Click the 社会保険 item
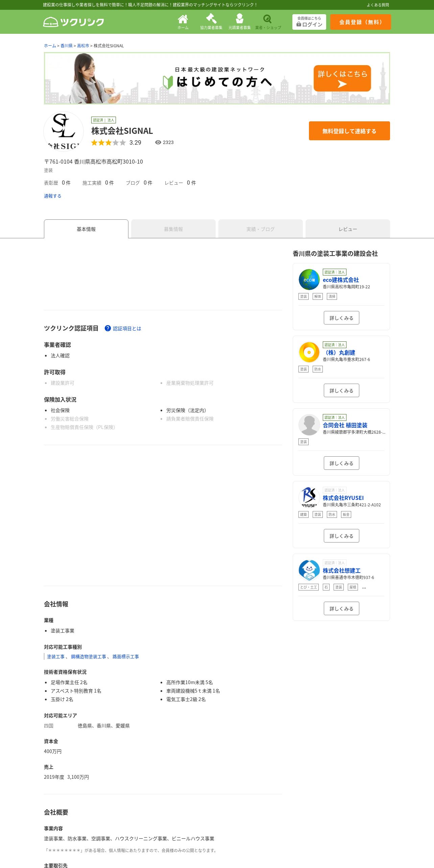 tap(60, 410)
